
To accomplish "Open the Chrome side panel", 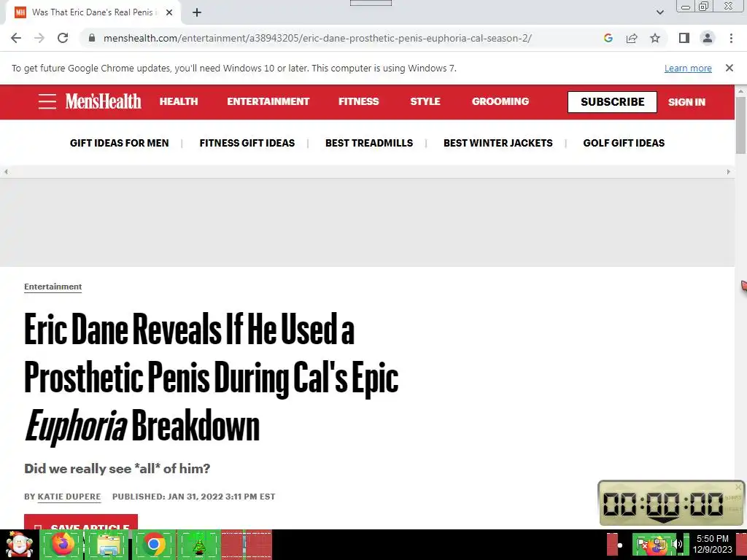I will point(684,38).
